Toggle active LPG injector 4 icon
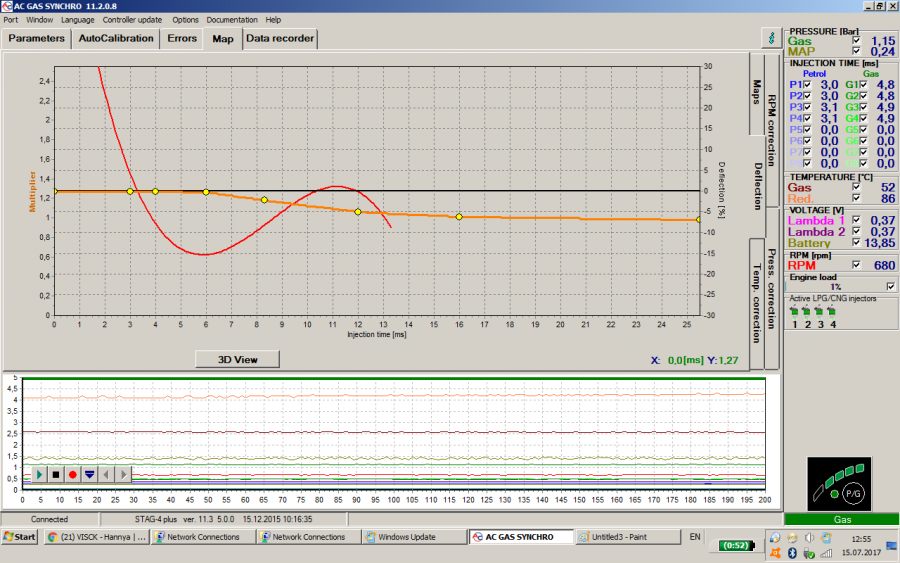 pos(832,311)
